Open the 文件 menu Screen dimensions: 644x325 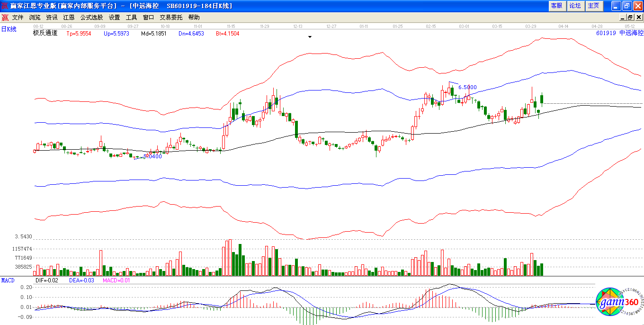[x=18, y=17]
